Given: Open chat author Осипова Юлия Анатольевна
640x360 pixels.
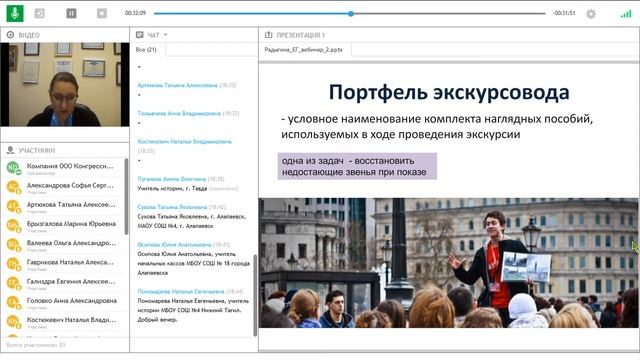Looking at the screenshot, I should [x=174, y=245].
